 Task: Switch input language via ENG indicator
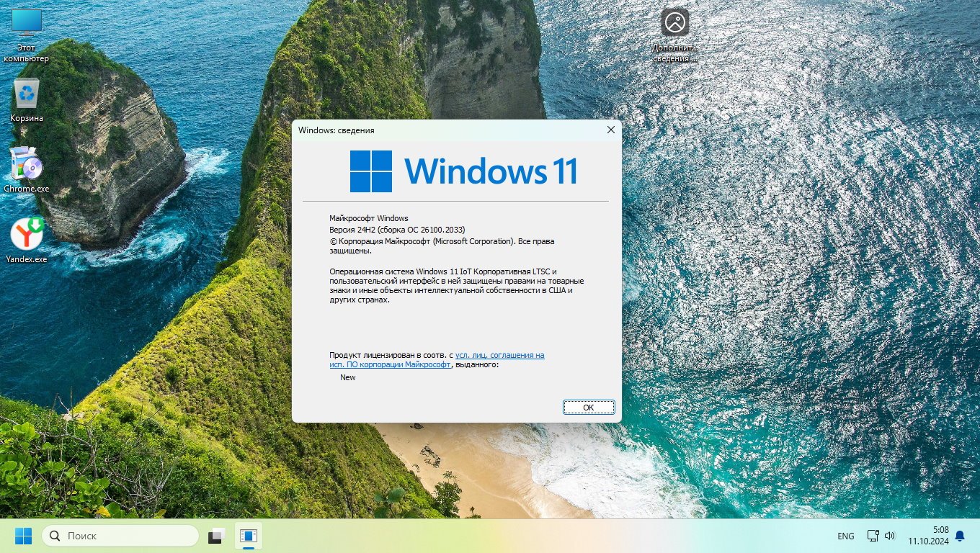tap(846, 536)
